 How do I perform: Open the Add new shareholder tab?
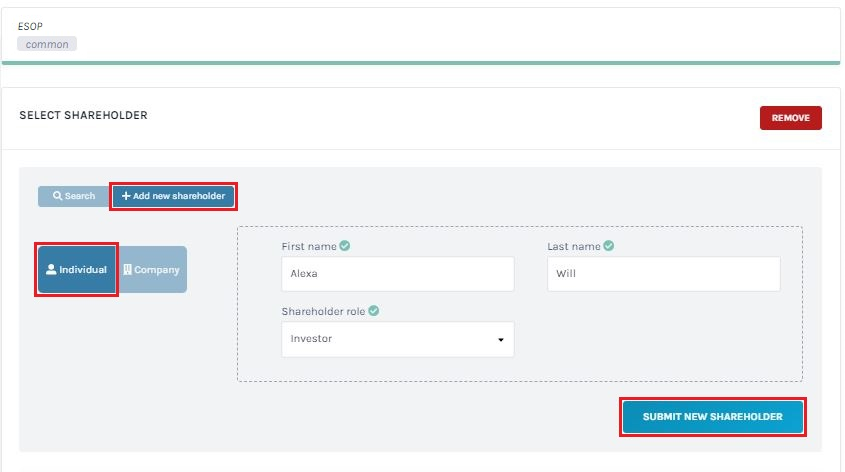(x=174, y=196)
